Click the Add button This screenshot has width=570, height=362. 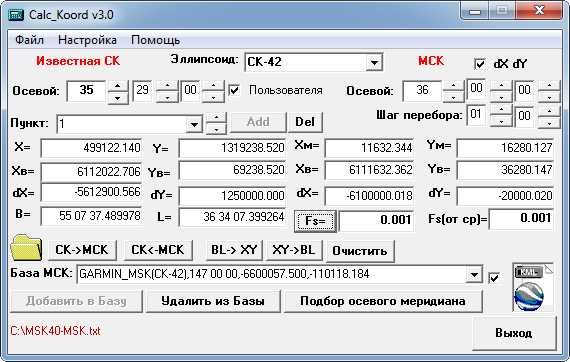258,122
